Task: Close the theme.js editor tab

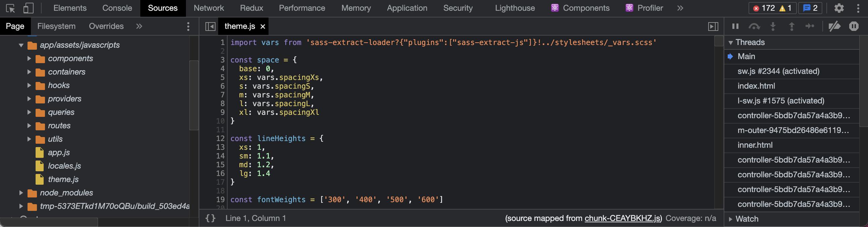Action: 263,26
